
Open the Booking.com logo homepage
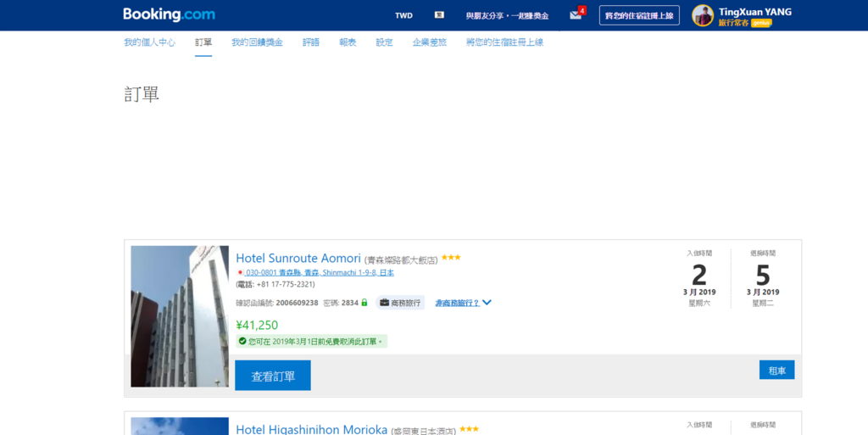[169, 15]
